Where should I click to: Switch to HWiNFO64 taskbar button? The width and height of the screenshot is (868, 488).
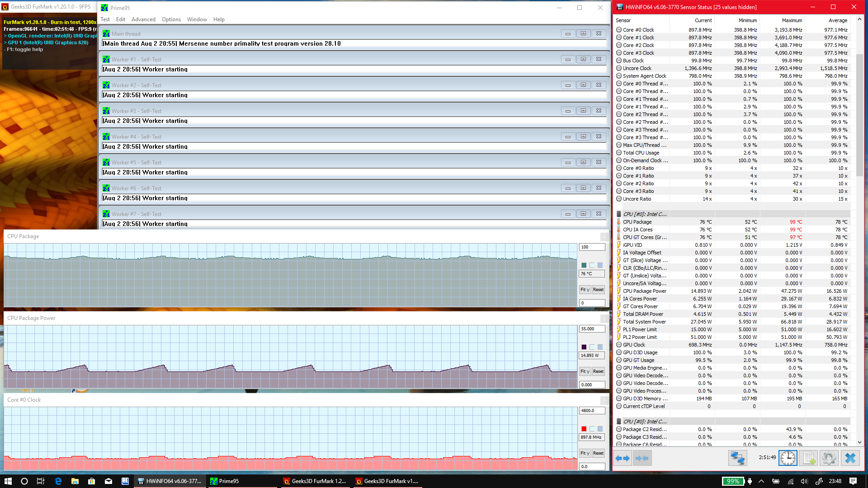[170, 481]
